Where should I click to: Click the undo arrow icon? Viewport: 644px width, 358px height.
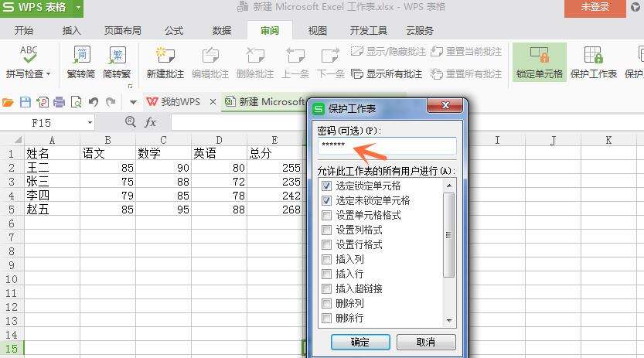(x=94, y=102)
